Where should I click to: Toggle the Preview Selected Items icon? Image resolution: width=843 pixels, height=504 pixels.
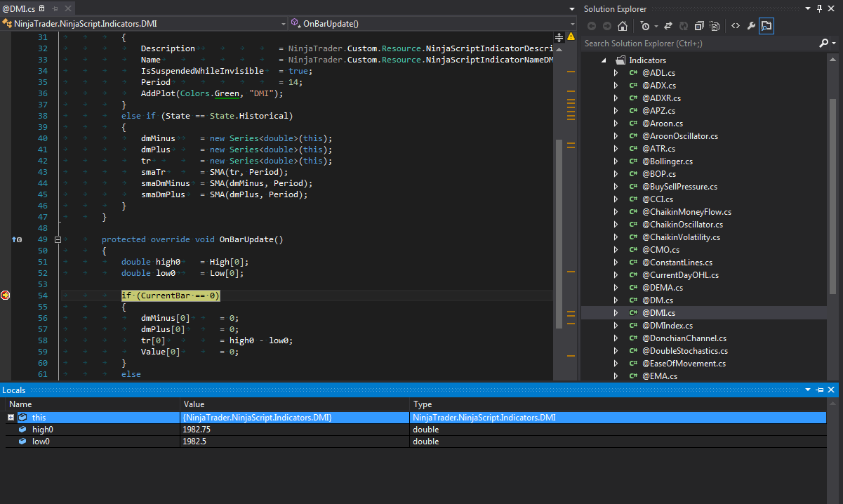pyautogui.click(x=766, y=26)
